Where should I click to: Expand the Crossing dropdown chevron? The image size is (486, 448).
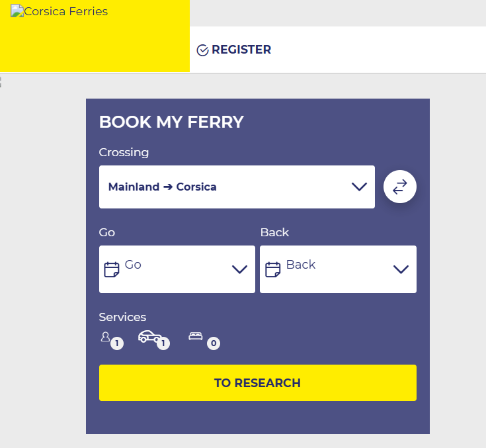tap(359, 187)
